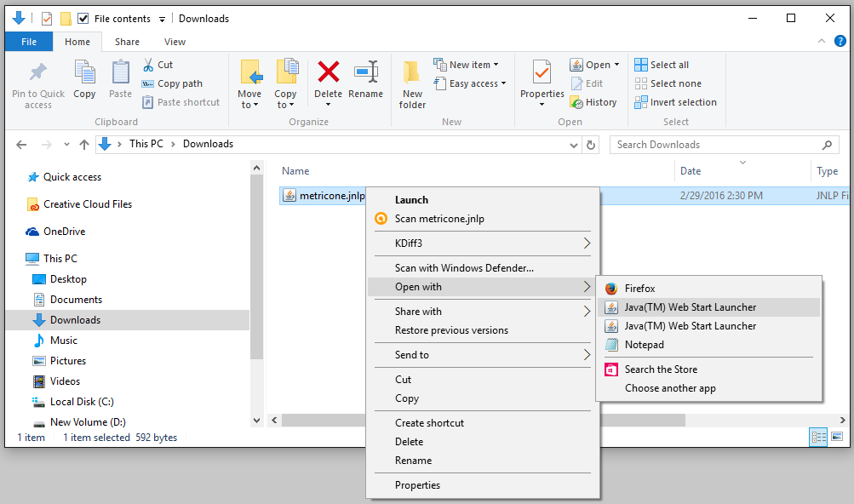Click the Firefox icon in Open with submenu
The width and height of the screenshot is (854, 504).
pyautogui.click(x=611, y=289)
